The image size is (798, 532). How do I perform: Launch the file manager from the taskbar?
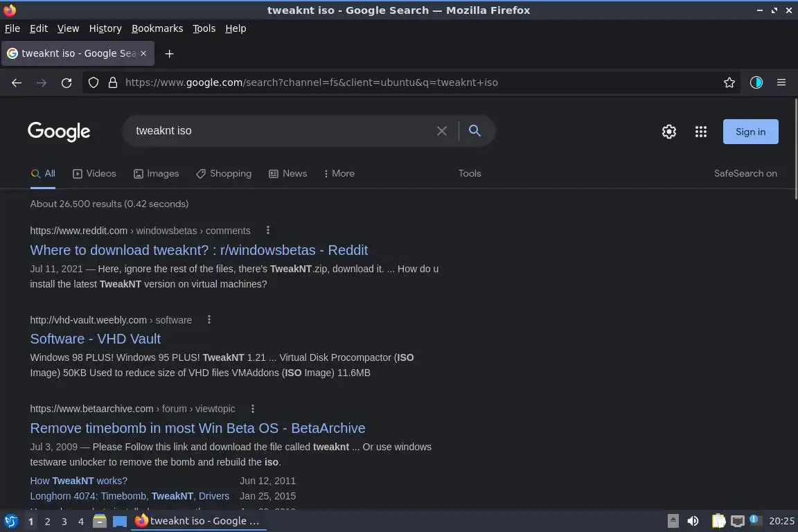click(x=100, y=522)
